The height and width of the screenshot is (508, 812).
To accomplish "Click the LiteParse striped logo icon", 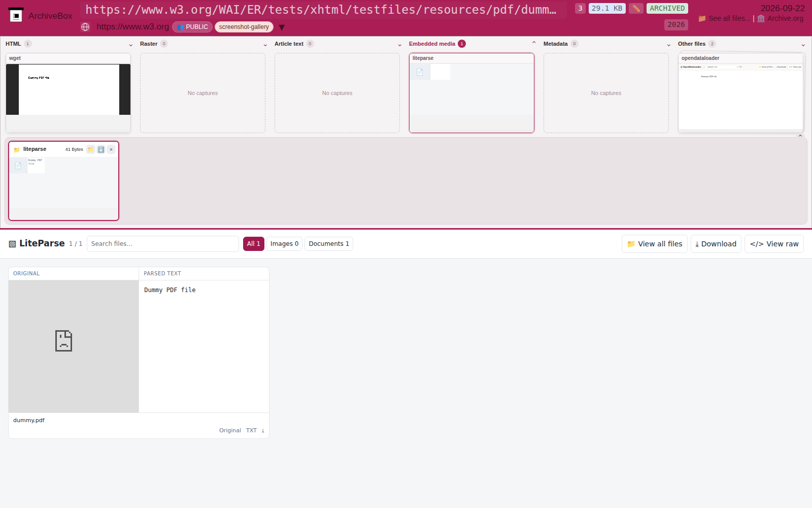I will click(x=12, y=244).
